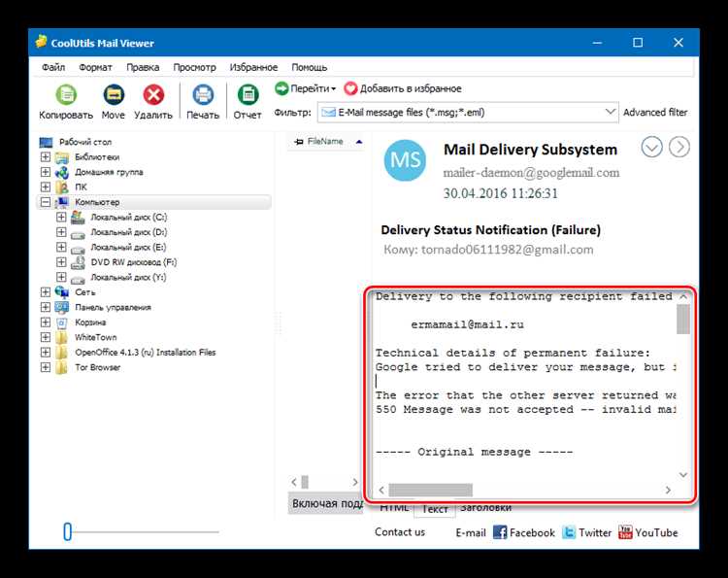Select the ПК tree item
The image size is (728, 578).
[x=81, y=187]
